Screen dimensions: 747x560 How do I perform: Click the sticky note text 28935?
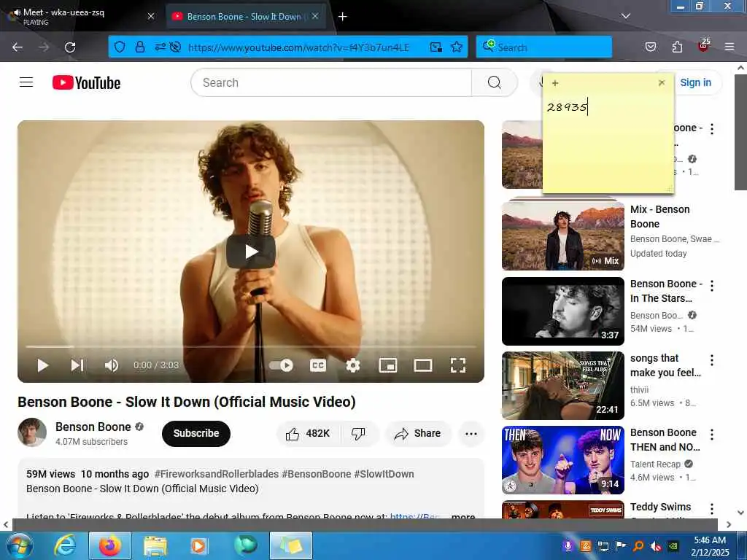[567, 107]
